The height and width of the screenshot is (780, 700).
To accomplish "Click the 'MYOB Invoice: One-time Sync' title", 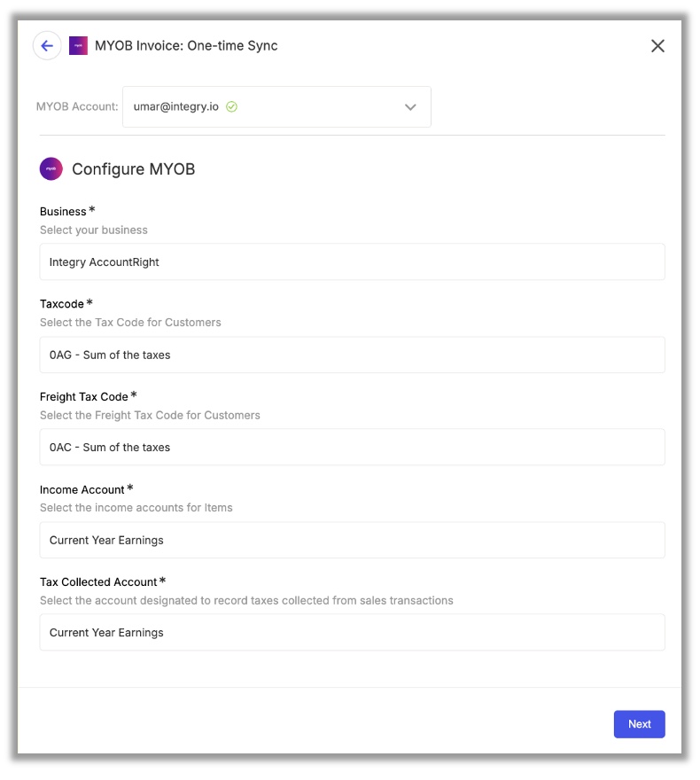I will 186,46.
